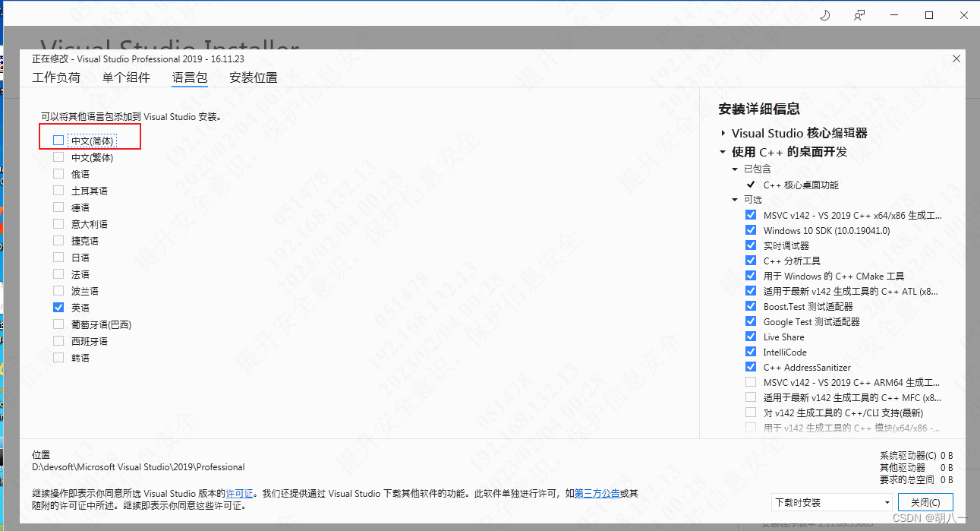Enable the 土耳其语 language pack
Viewport: 980px width, 531px height.
pos(58,191)
